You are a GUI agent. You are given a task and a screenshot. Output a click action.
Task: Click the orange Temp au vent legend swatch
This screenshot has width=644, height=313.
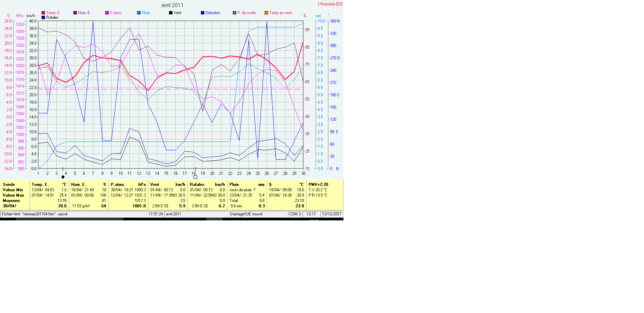pos(266,13)
